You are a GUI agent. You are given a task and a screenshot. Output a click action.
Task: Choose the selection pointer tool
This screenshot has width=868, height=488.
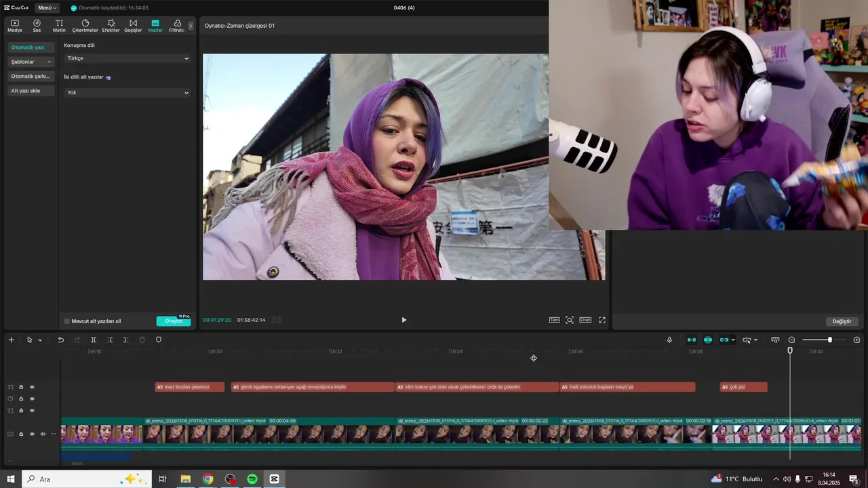click(x=29, y=340)
